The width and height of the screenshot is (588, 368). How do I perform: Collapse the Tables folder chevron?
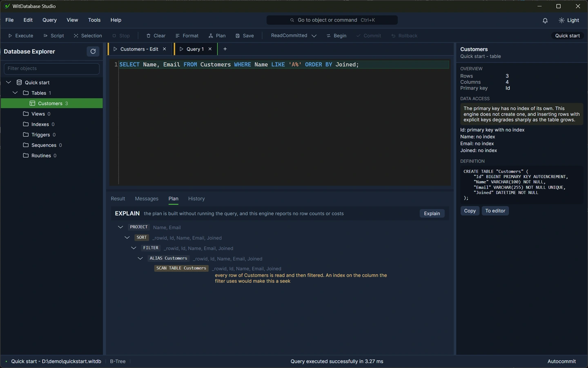(15, 93)
